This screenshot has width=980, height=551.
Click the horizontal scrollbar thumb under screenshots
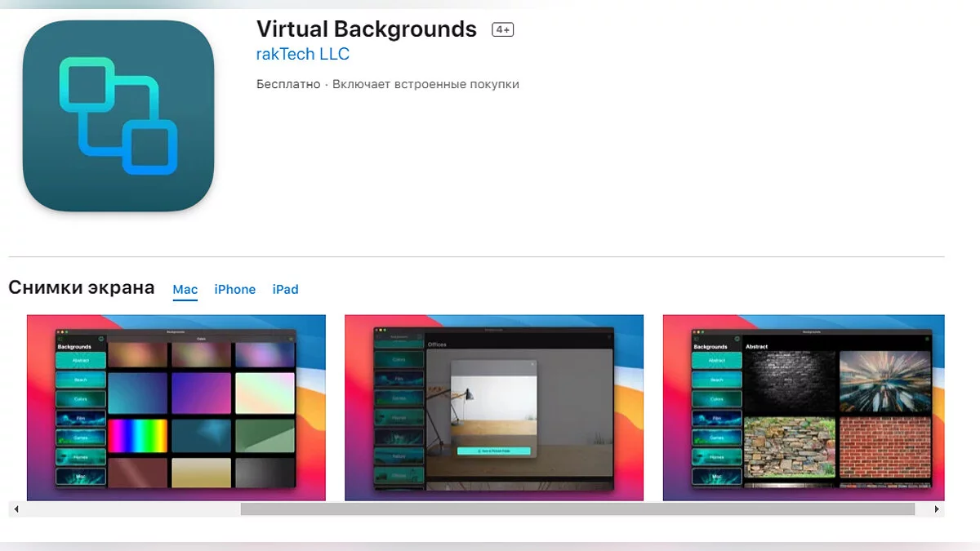pyautogui.click(x=577, y=509)
